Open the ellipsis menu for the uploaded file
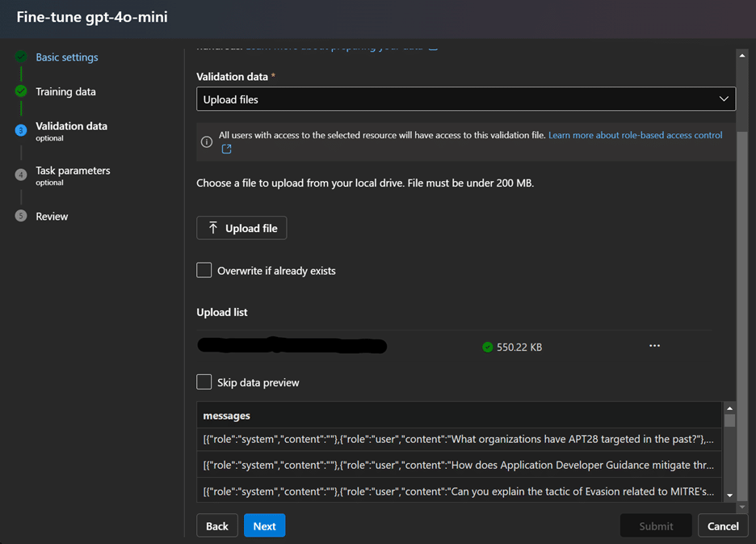The image size is (756, 544). (654, 345)
